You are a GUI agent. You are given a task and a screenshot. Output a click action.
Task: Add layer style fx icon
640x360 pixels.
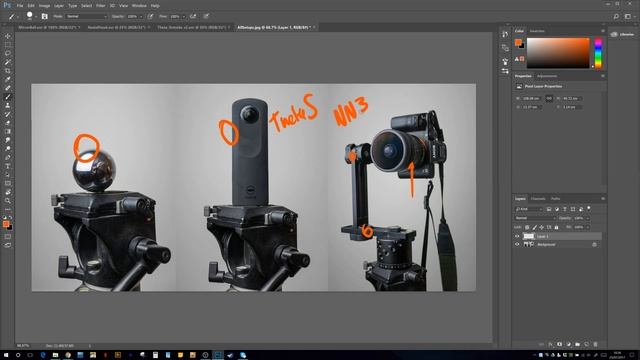pos(550,344)
